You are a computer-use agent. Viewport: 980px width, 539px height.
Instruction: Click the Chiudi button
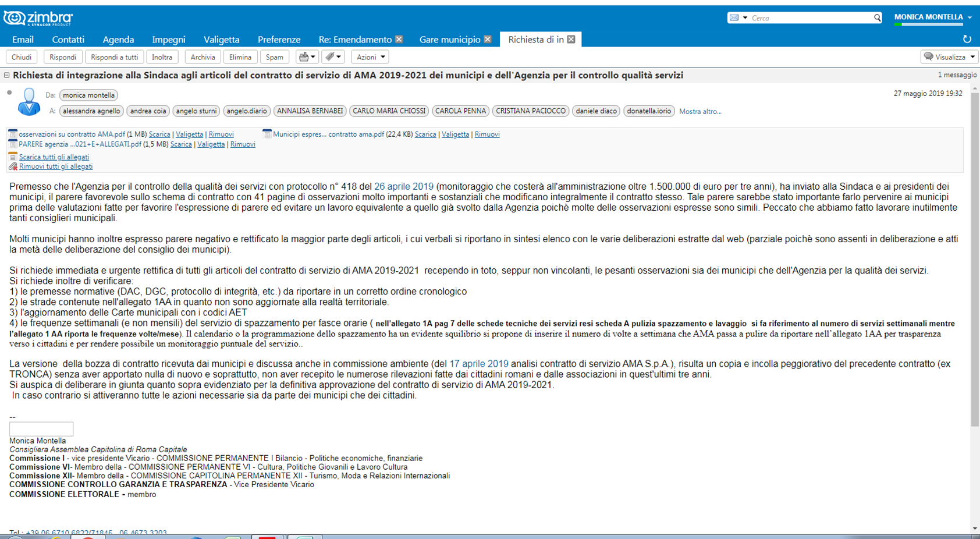tap(22, 57)
